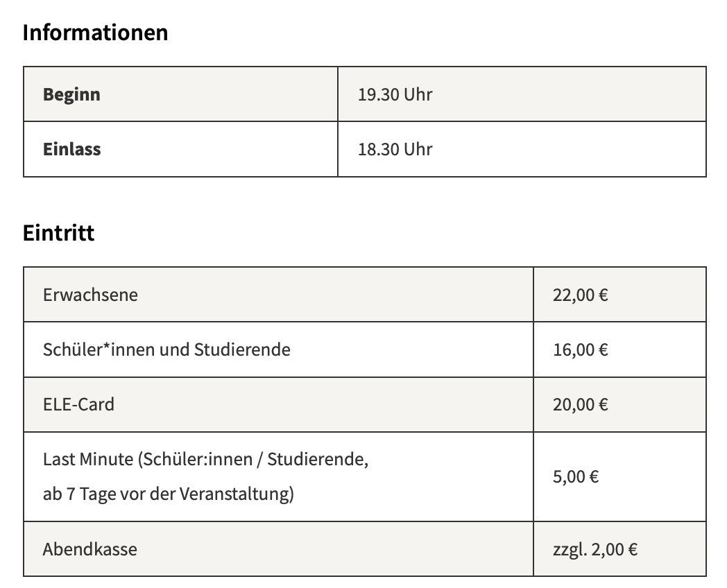Click the ab 7 Tage vor der Veranstaltung line
This screenshot has height=588, width=727.
click(169, 494)
